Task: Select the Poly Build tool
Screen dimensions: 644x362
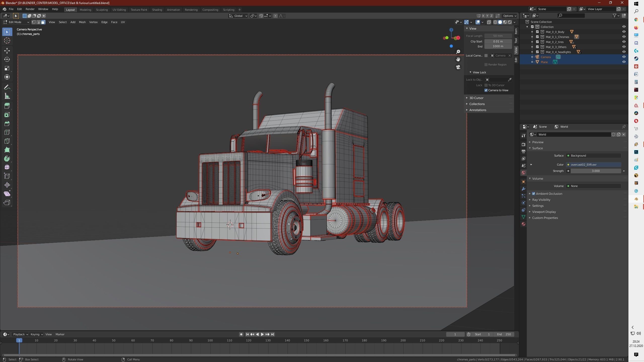Action: pos(7,150)
